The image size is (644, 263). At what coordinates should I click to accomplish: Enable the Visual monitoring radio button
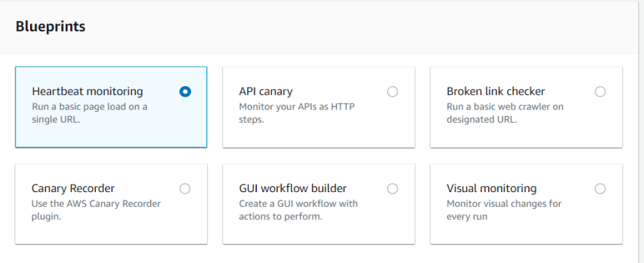(600, 188)
